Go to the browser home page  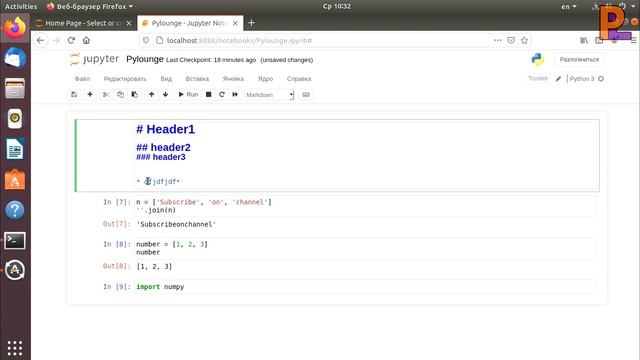[86, 40]
